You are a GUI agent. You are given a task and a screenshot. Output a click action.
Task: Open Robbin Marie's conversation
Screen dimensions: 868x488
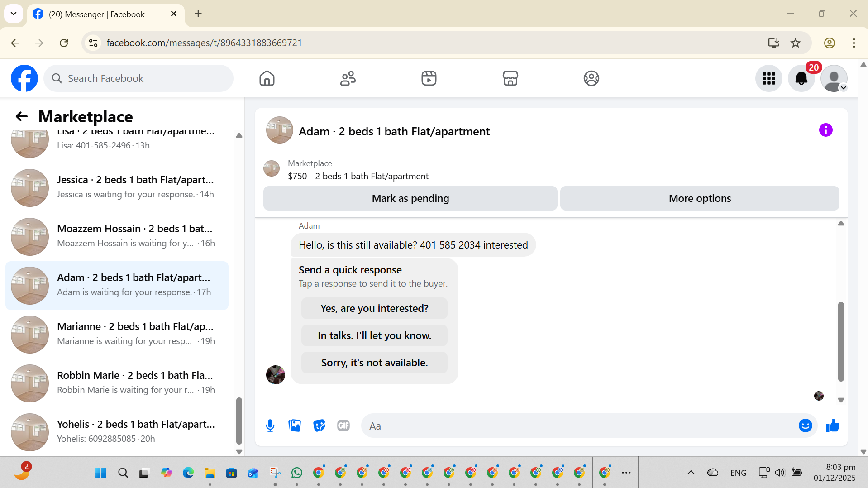(x=117, y=383)
